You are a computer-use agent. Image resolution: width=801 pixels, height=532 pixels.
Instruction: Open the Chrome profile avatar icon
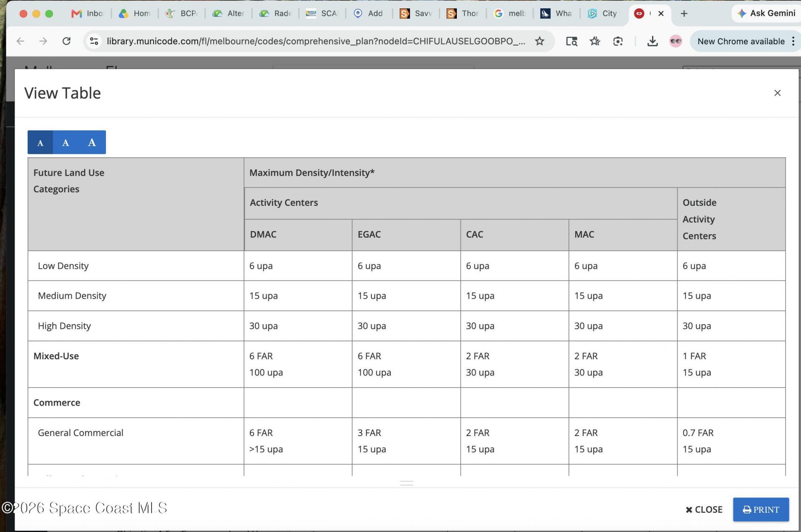[x=675, y=41]
